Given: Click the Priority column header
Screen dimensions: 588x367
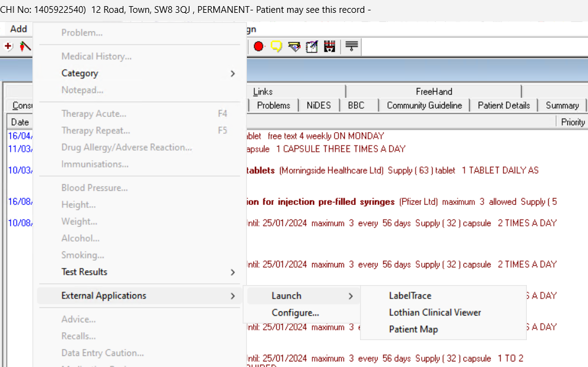Looking at the screenshot, I should [572, 122].
